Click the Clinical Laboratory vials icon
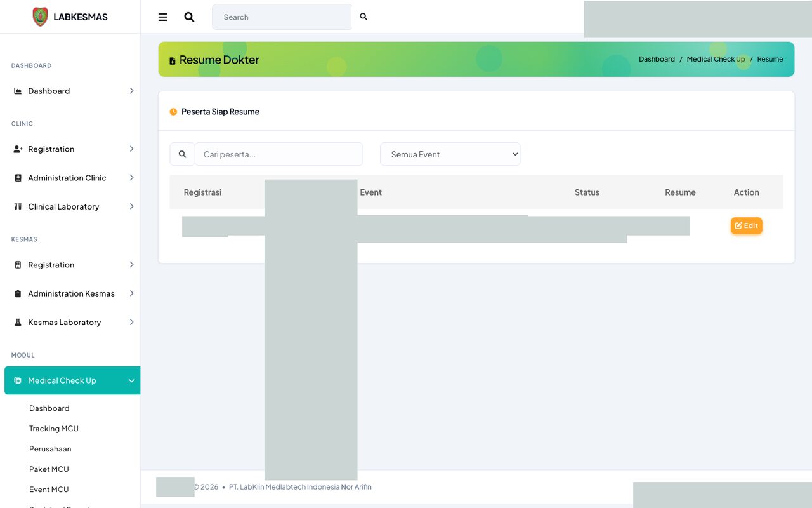 18,206
